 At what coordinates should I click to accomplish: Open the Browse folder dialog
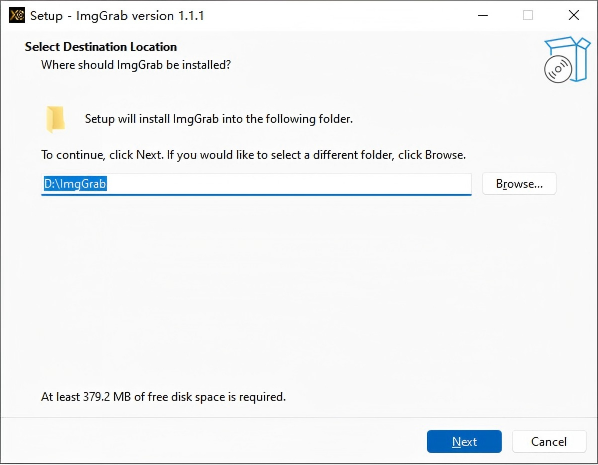519,184
